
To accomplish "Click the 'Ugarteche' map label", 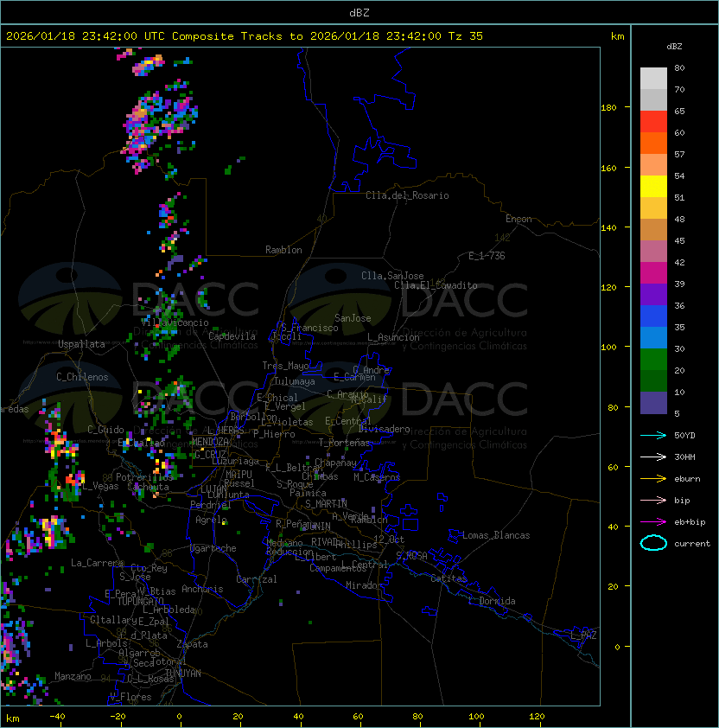I will point(213,548).
